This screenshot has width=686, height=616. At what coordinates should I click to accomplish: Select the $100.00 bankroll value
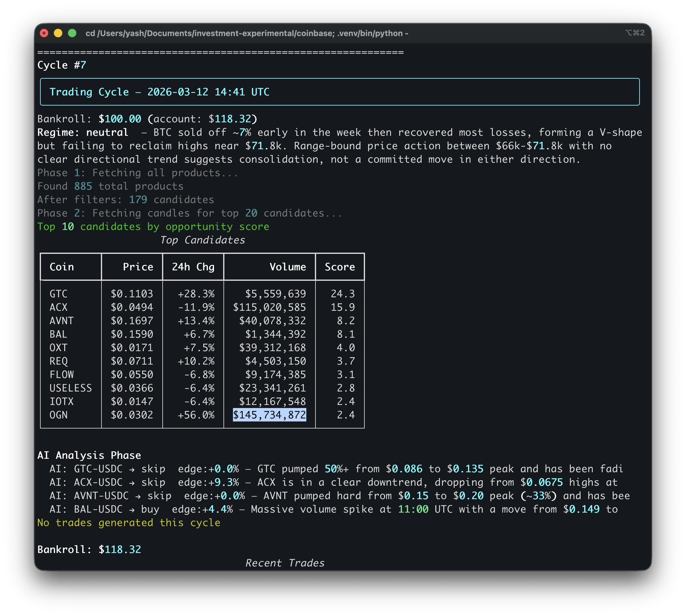point(120,119)
